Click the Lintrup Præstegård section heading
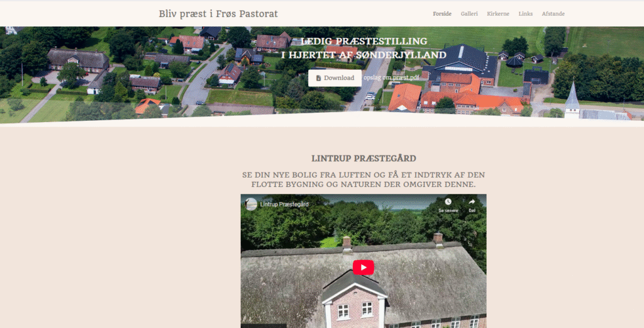 [x=364, y=158]
